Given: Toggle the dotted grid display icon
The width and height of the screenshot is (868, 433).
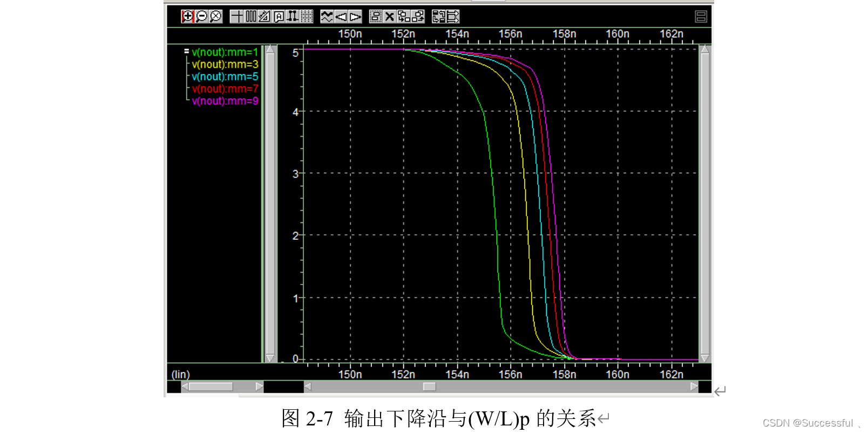Looking at the screenshot, I should (x=307, y=17).
